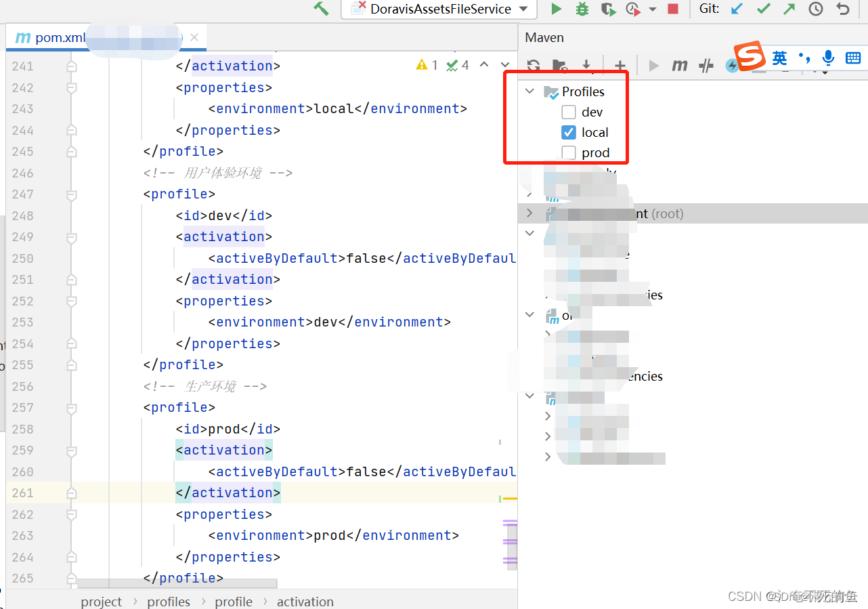Start debugging with the bug icon
Viewport: 868px width, 609px height.
(582, 9)
